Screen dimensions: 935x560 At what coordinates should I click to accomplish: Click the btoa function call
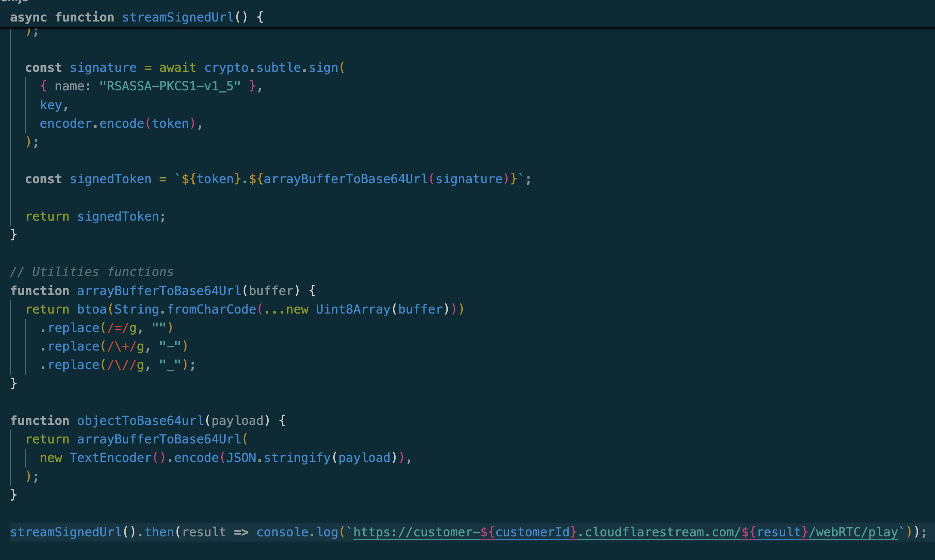click(x=91, y=309)
